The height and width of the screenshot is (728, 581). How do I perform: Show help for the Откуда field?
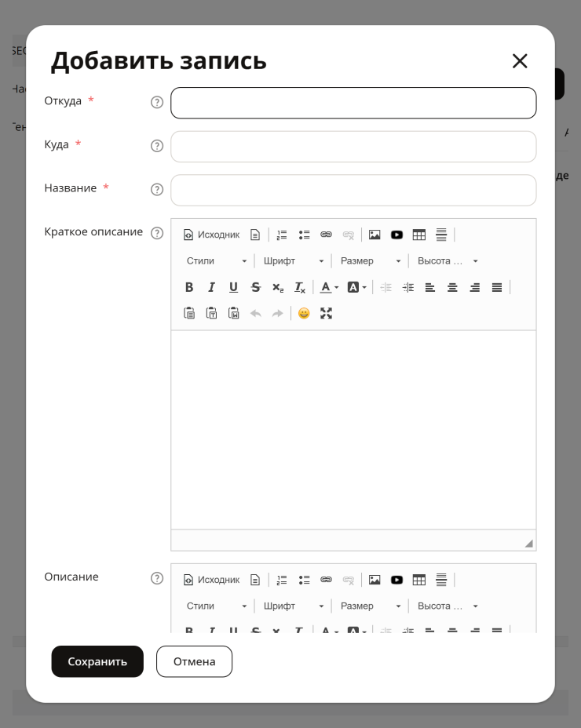tap(157, 102)
